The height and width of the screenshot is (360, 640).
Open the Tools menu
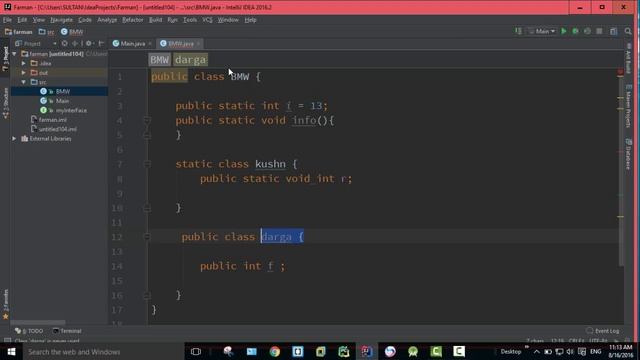190,20
